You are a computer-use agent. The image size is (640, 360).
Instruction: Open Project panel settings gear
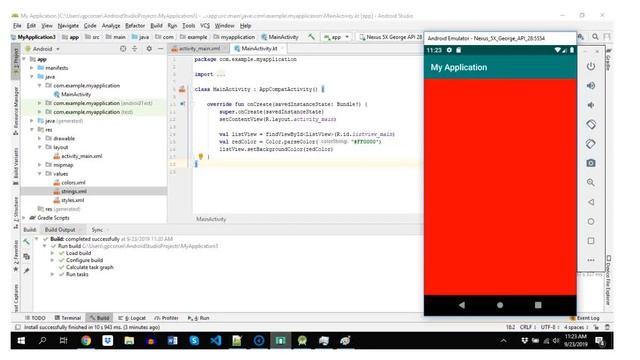[149, 49]
